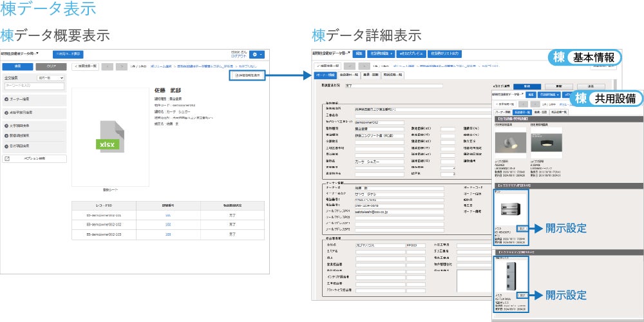644x322 pixels.
Task: Expand the Owner search (オーナー検索) section
Action: pos(35,100)
